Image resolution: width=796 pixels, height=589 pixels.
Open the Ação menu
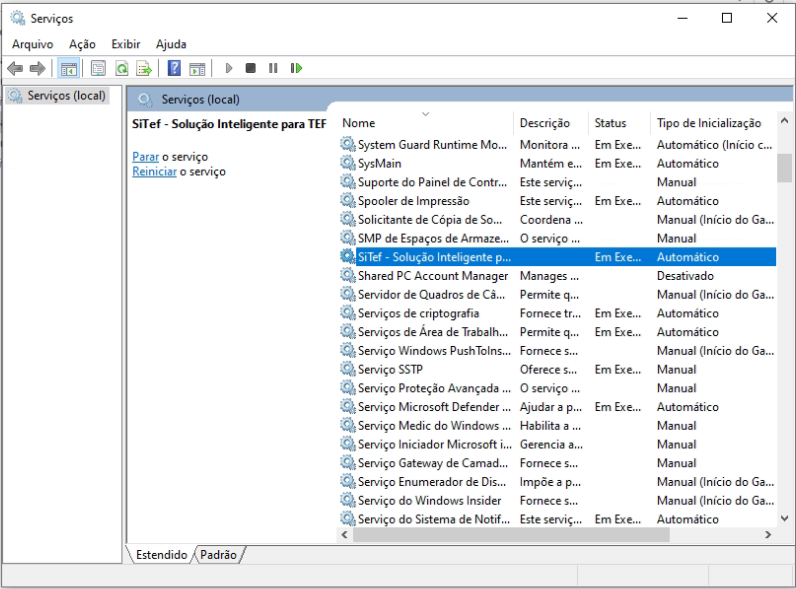pos(82,44)
